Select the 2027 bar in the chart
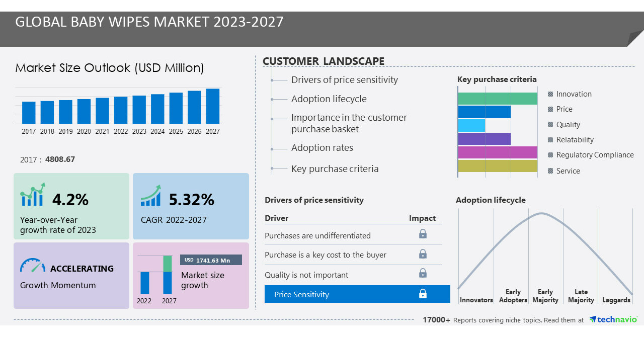Image resolution: width=644 pixels, height=337 pixels. 212,106
